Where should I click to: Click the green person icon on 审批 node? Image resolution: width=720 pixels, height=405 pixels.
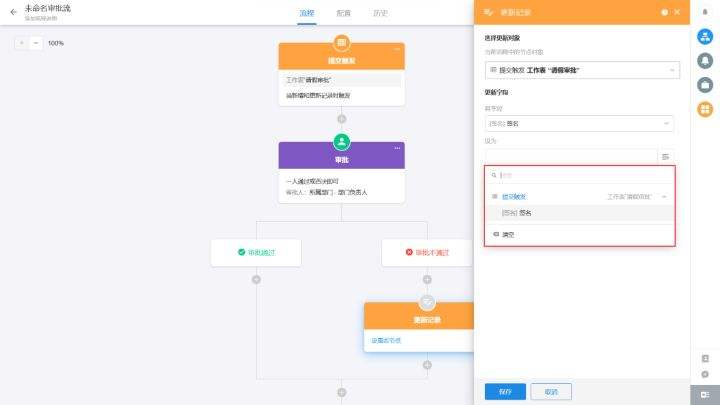[342, 142]
